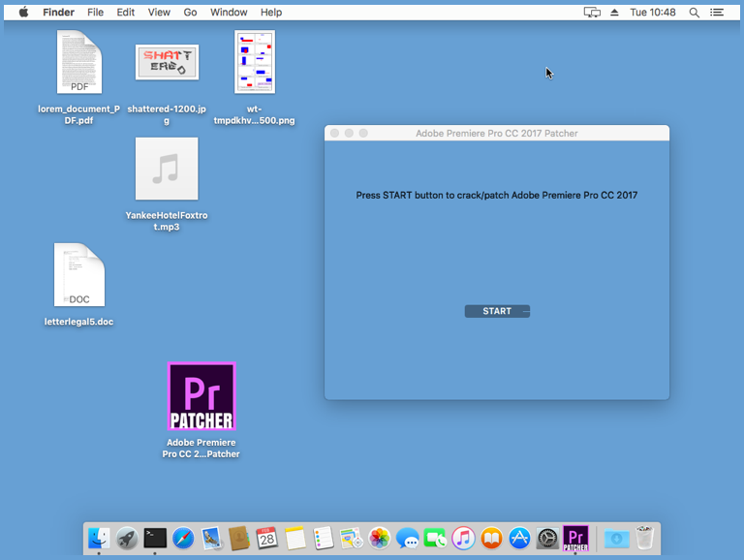Open FaceTime from the Dock

pyautogui.click(x=435, y=538)
